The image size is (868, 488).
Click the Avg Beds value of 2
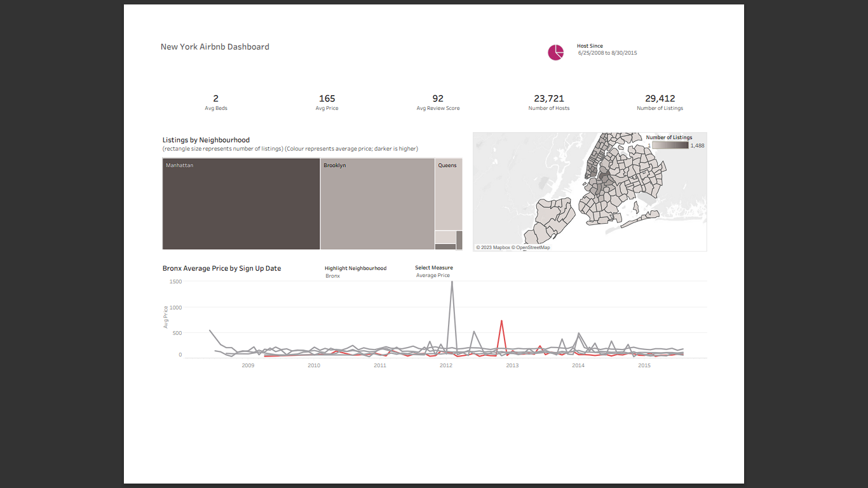click(215, 98)
